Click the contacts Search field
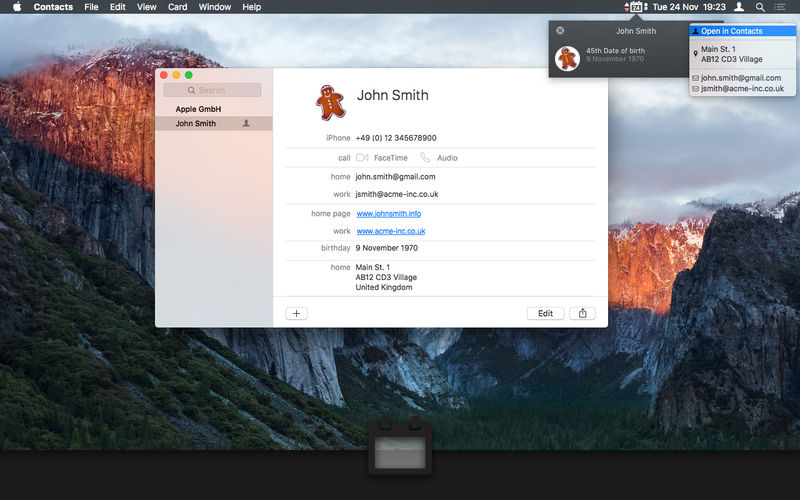This screenshot has width=800, height=500. point(212,90)
